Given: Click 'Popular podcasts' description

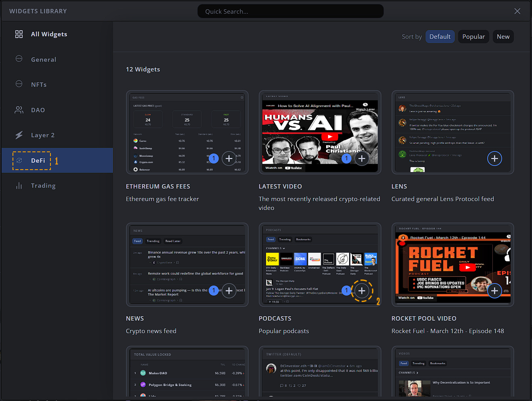Looking at the screenshot, I should (x=284, y=331).
